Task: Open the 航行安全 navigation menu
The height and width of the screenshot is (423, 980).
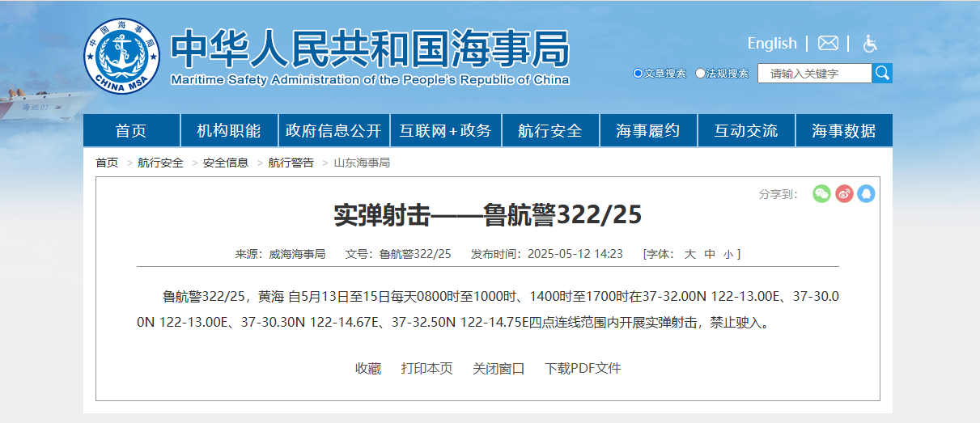Action: [x=550, y=131]
